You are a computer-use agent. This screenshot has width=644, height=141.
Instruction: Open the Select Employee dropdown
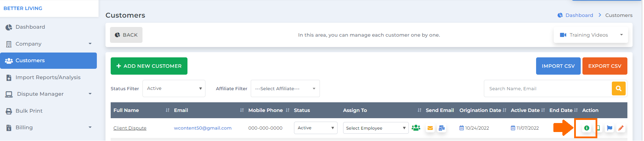tap(376, 128)
